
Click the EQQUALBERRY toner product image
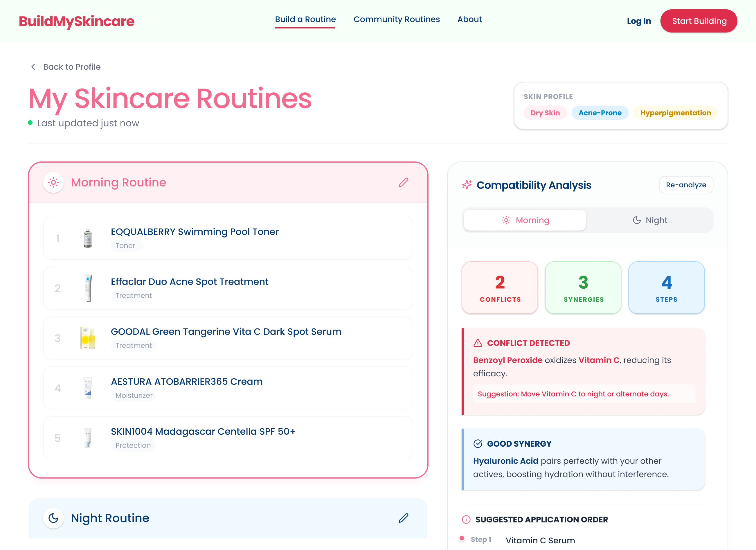coord(88,238)
